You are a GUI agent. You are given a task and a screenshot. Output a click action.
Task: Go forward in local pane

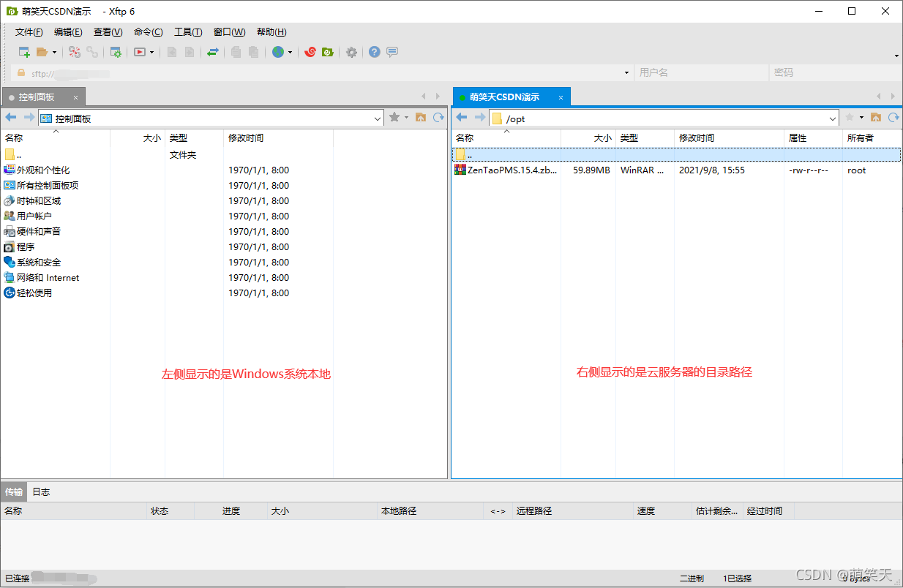coord(29,118)
